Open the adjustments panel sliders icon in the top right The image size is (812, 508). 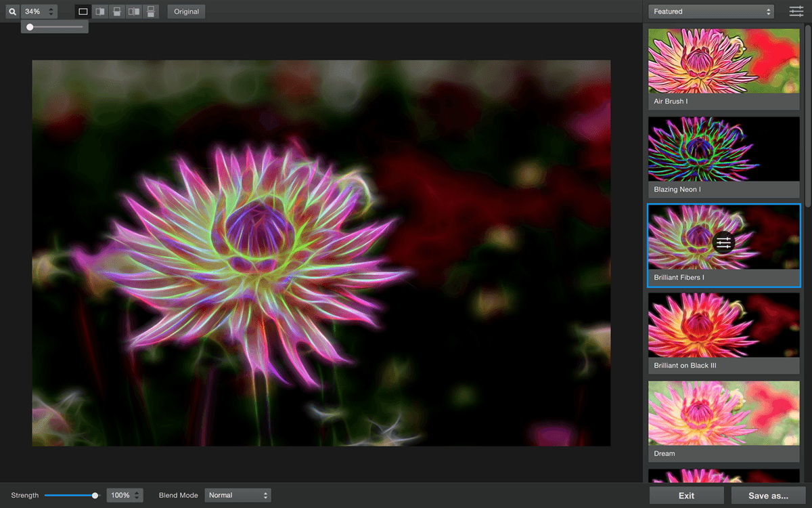coord(796,12)
